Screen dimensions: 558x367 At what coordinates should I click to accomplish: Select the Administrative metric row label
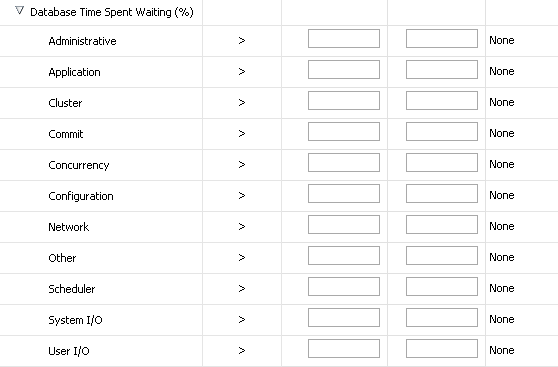82,41
